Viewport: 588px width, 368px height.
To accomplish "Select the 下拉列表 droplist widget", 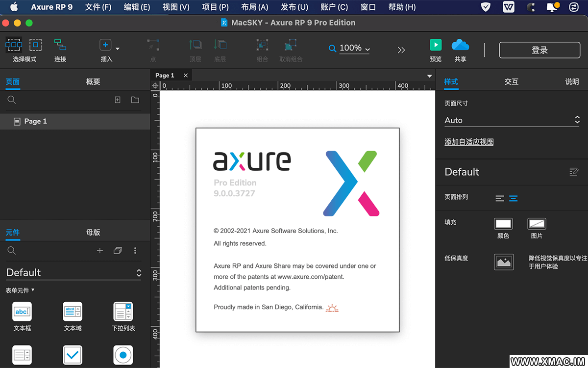I will [x=123, y=312].
